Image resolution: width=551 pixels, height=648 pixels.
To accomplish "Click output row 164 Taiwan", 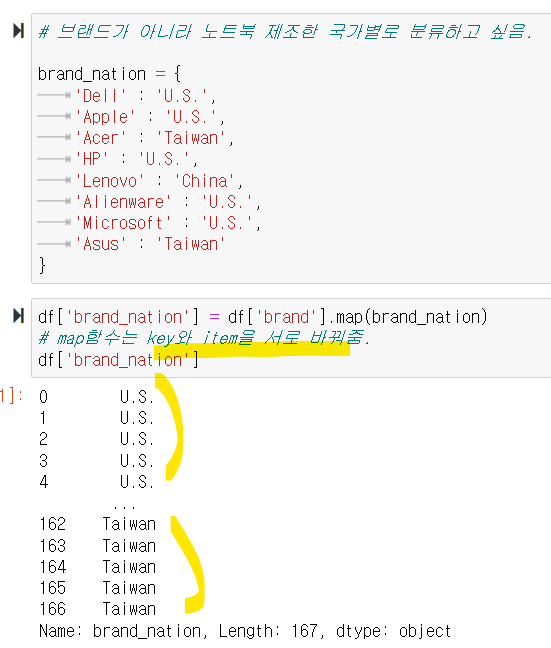I will pos(98,567).
